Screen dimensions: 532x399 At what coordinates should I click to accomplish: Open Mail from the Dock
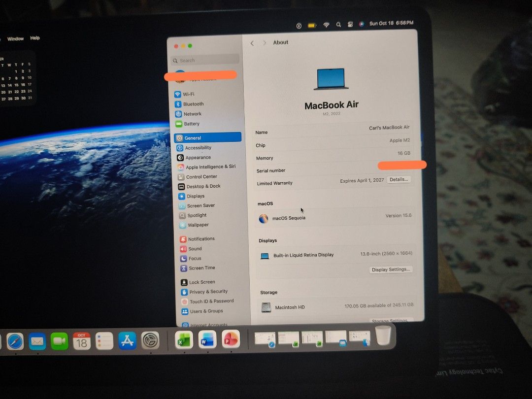click(x=37, y=341)
